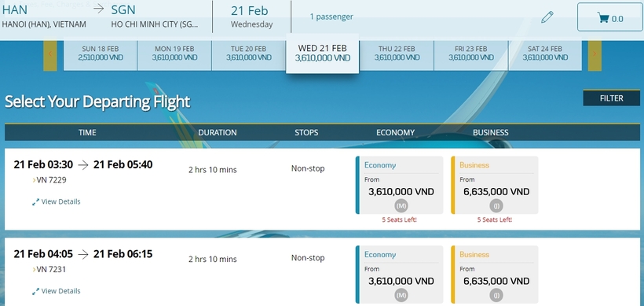The height and width of the screenshot is (306, 644).
Task: Open the shopping cart showing 0.0
Action: click(609, 17)
